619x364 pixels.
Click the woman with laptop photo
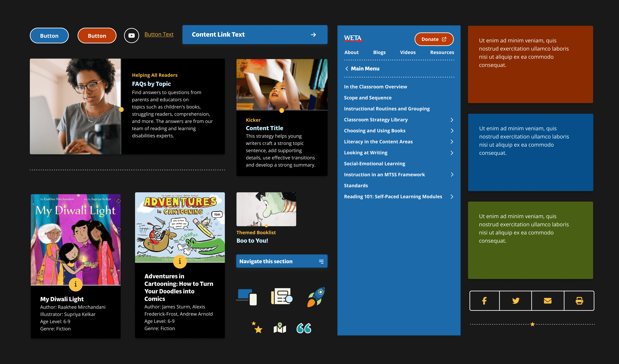pos(75,106)
